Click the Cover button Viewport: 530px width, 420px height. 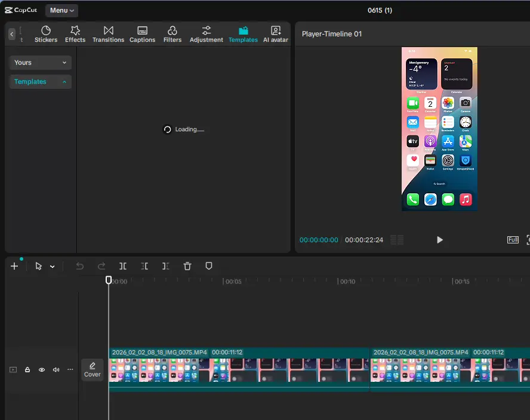(x=93, y=370)
